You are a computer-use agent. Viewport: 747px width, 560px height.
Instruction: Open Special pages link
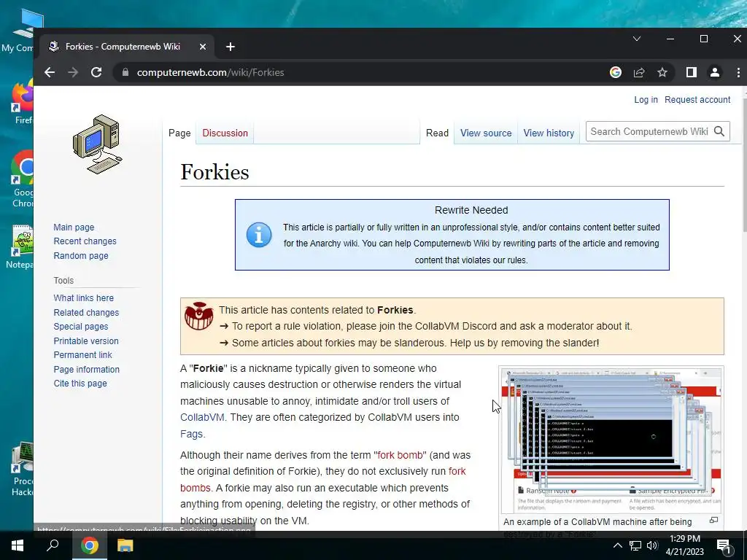coord(81,327)
